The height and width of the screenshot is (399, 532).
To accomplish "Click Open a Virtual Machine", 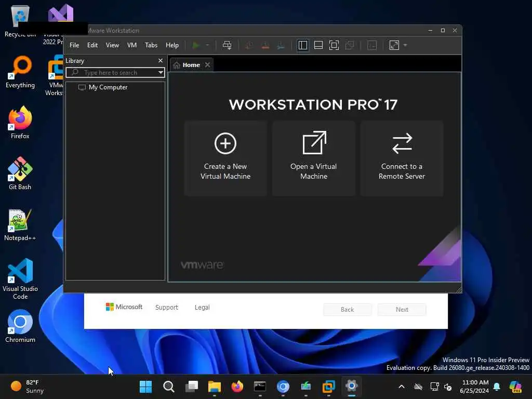I will 314,158.
